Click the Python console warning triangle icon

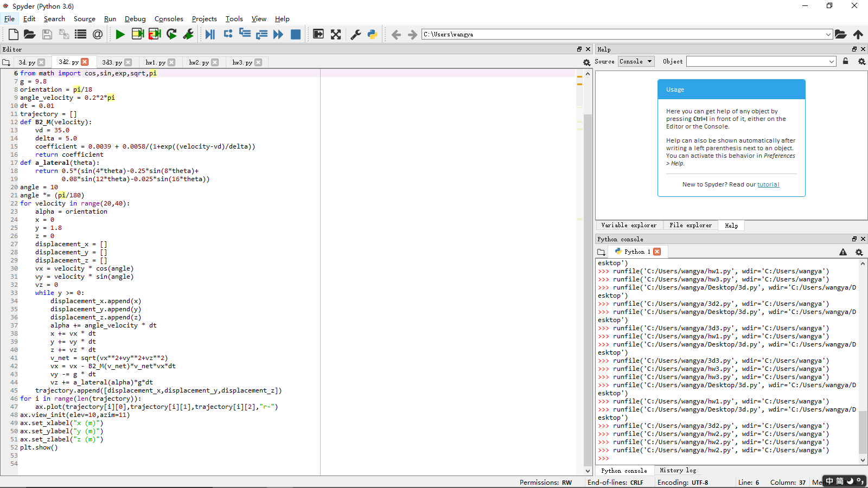(843, 252)
